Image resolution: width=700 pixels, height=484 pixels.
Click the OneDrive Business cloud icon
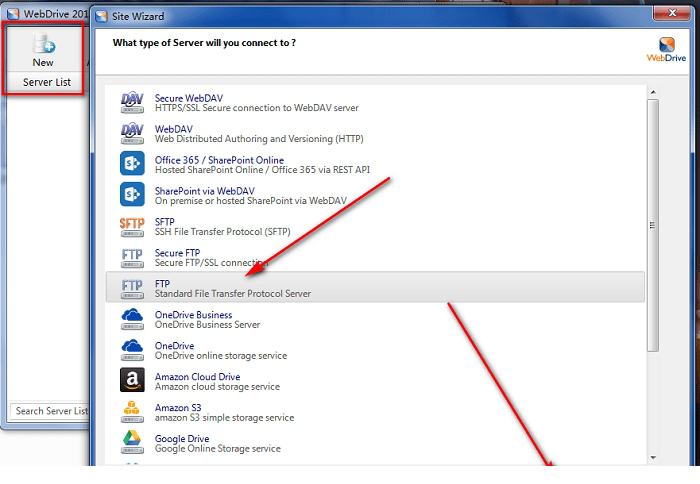tap(132, 319)
